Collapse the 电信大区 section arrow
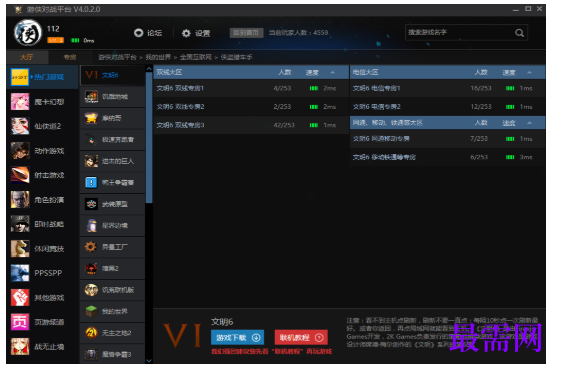This screenshot has height=369, width=561. tap(530, 73)
